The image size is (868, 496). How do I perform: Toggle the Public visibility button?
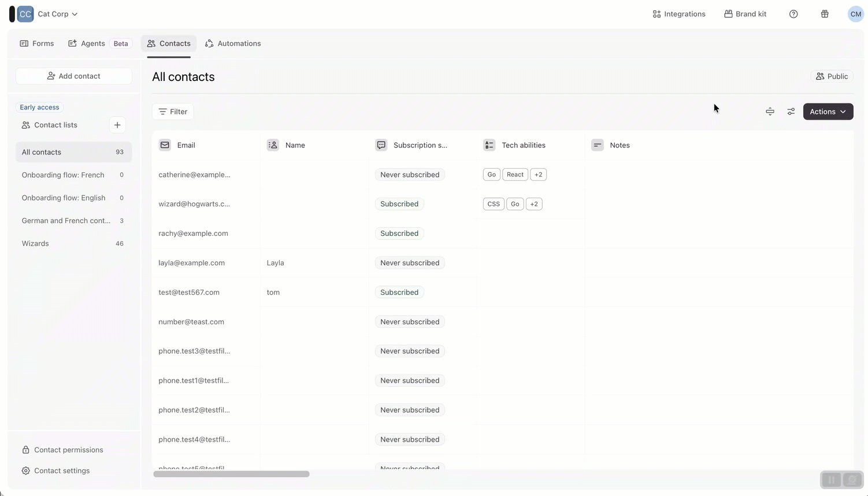pos(832,76)
